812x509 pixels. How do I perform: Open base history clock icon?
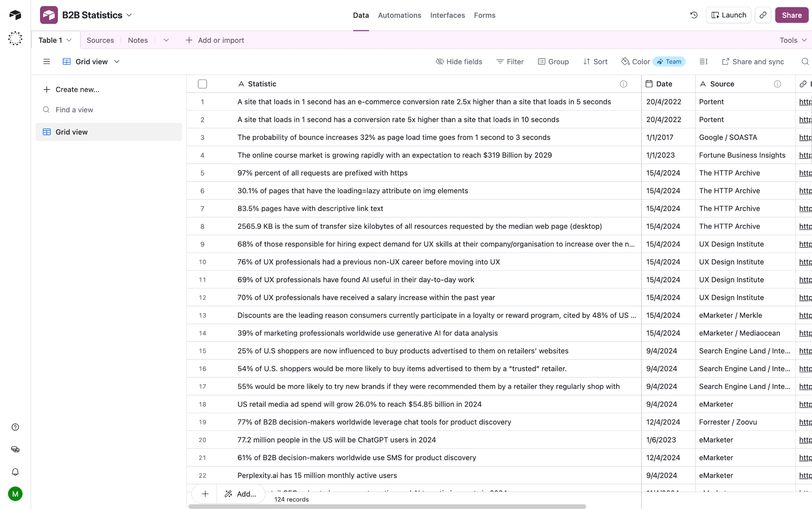pos(694,15)
